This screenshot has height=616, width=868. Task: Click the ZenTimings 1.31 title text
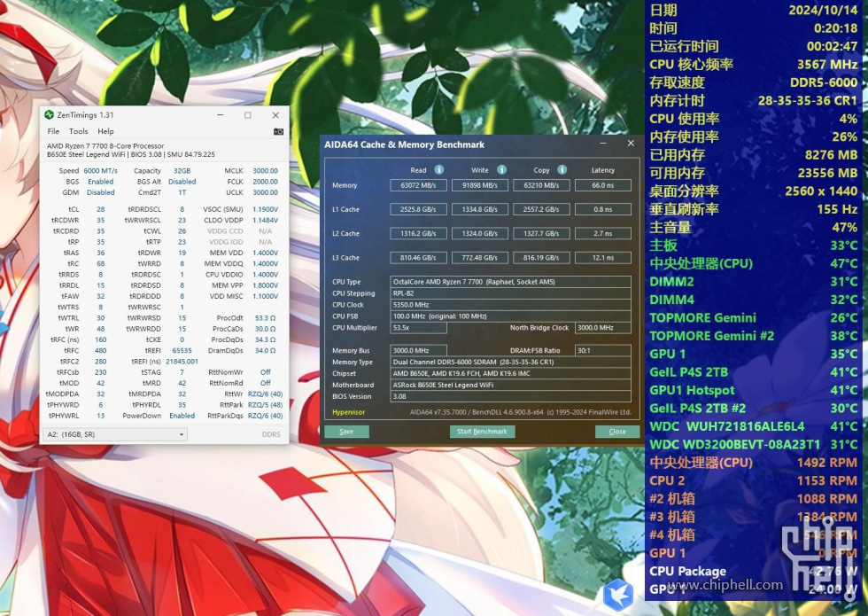85,114
